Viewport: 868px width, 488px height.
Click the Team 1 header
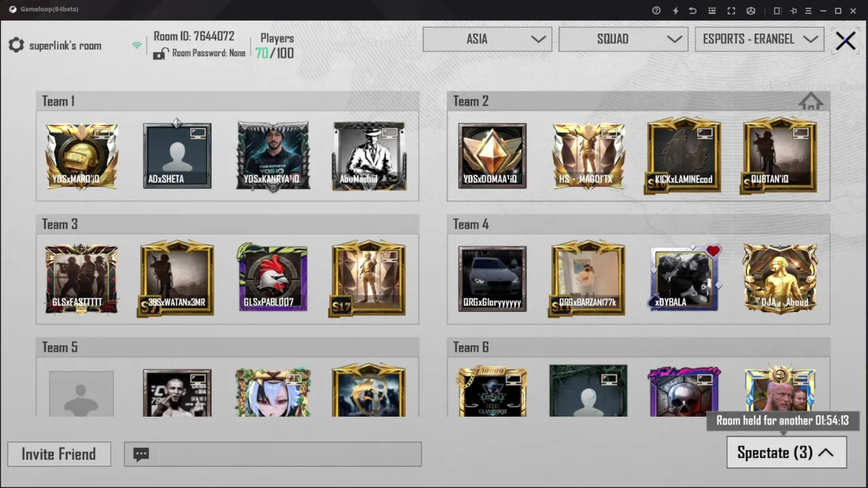228,101
